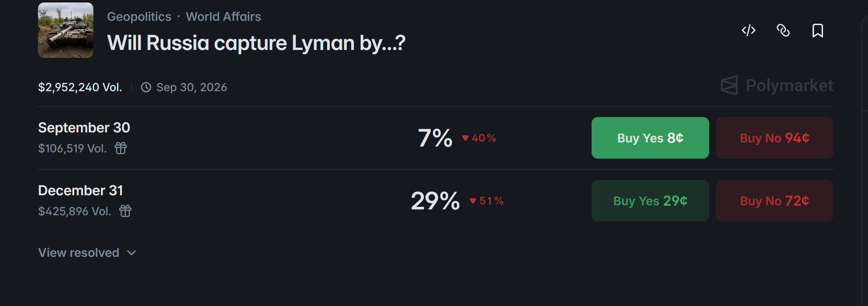The width and height of the screenshot is (868, 306).
Task: Click the Polymarket logo watermark
Action: point(777,85)
